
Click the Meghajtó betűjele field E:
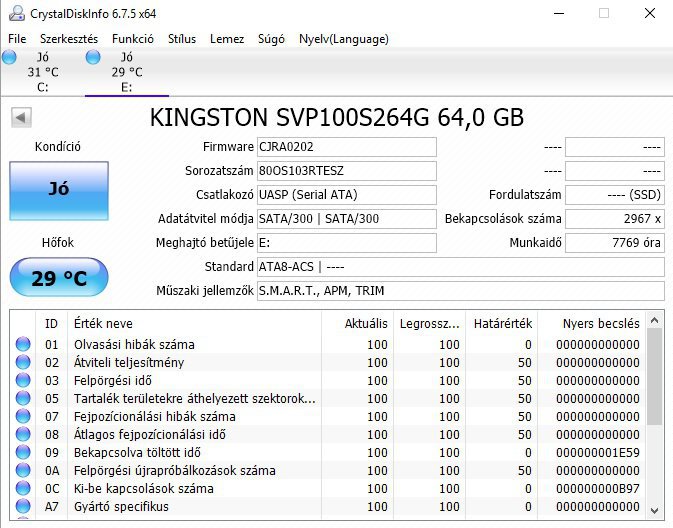click(x=347, y=243)
